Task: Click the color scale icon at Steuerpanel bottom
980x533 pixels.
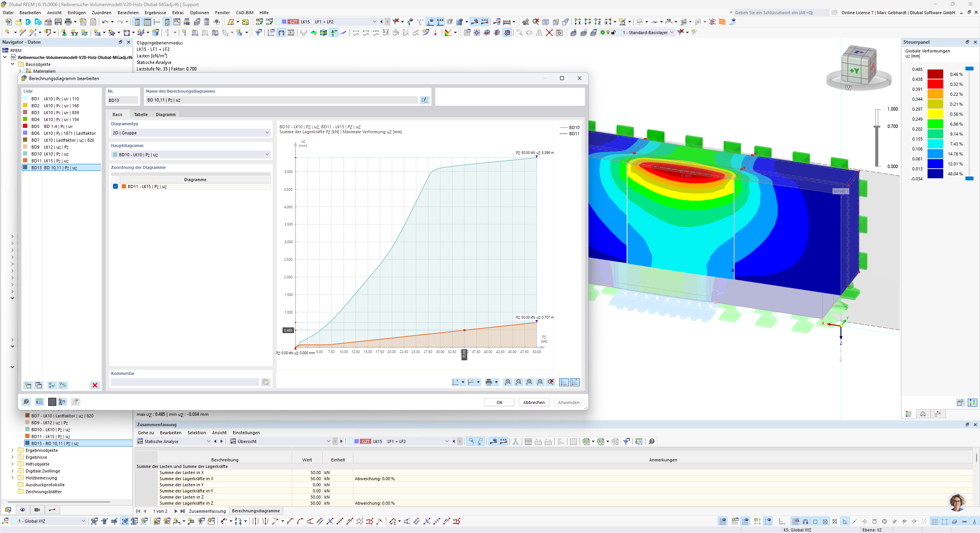Action: coord(908,414)
